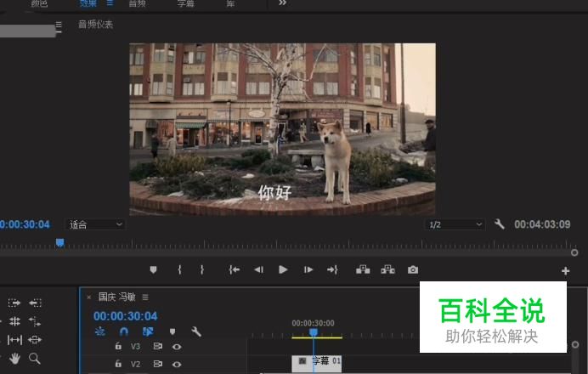Toggle sync lock for V3
The height and width of the screenshot is (374, 588).
tap(158, 346)
